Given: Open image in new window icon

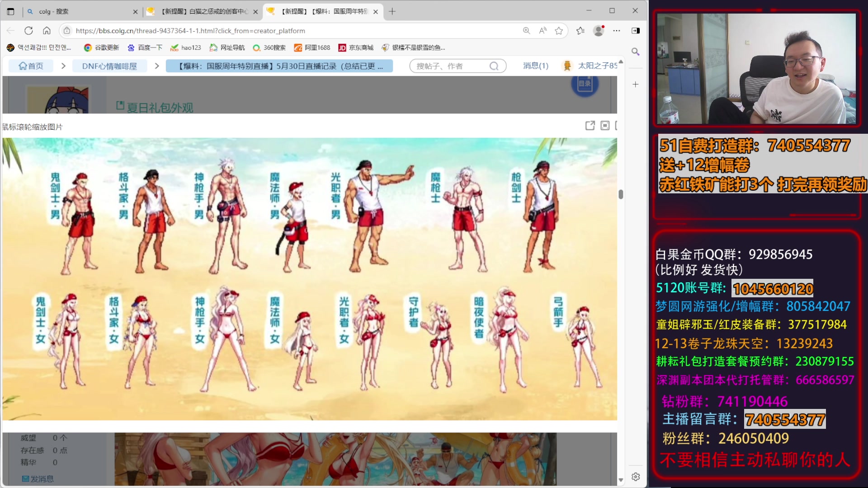Looking at the screenshot, I should point(590,126).
